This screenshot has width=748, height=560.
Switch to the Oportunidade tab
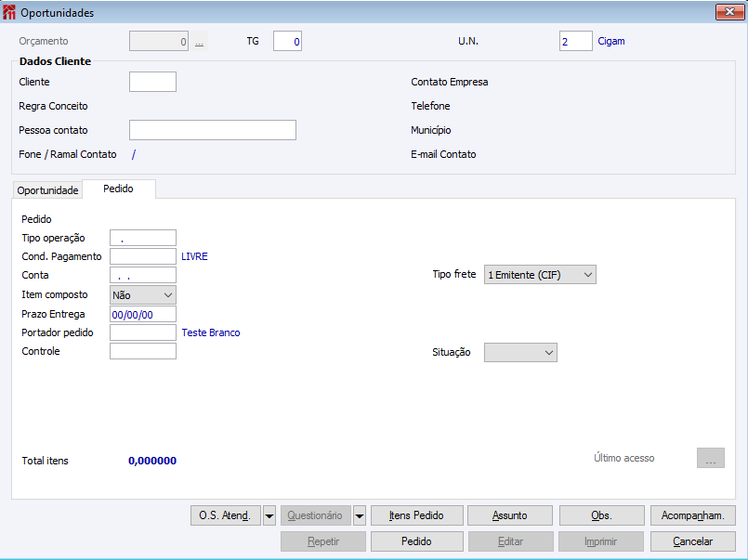tap(47, 190)
